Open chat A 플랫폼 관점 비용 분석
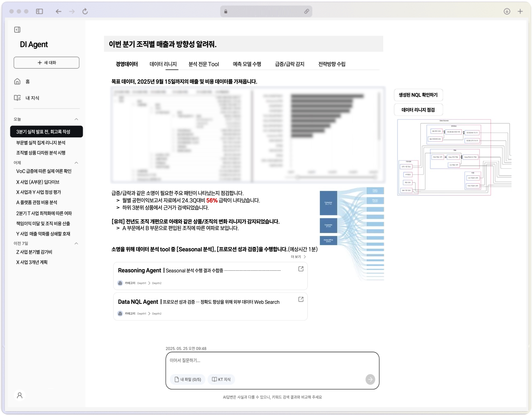The width and height of the screenshot is (532, 415). coord(37,202)
